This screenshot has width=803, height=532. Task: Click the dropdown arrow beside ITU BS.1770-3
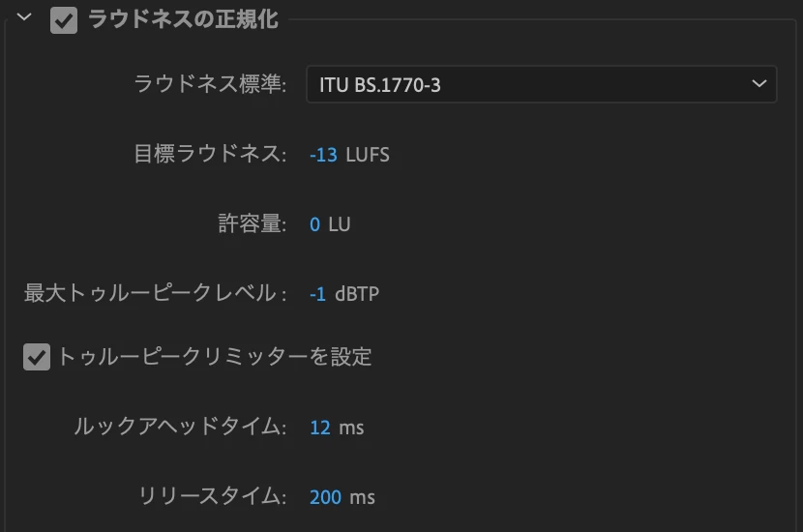tap(758, 83)
